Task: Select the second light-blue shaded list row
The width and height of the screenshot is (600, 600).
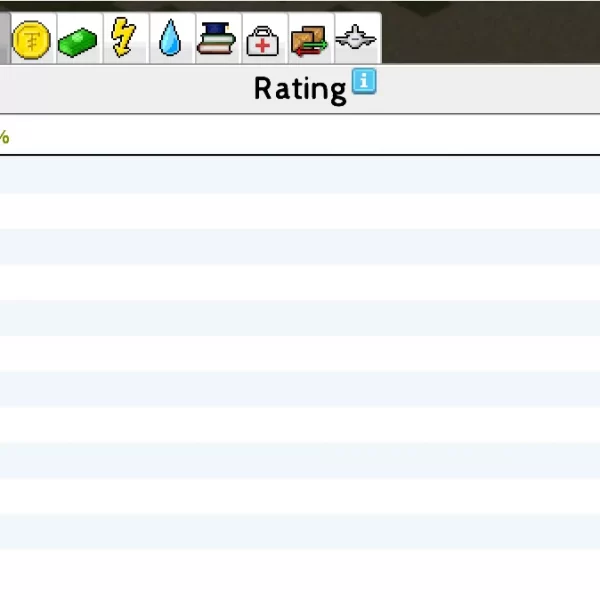Action: pos(300,247)
